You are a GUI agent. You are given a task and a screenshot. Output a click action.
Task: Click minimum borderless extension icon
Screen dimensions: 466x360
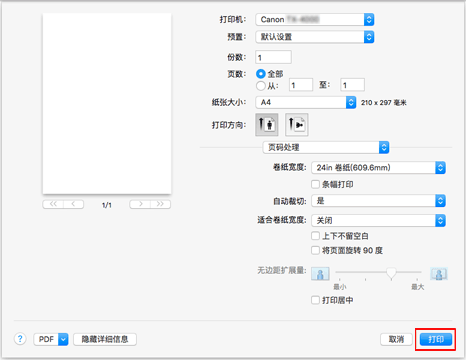coord(320,274)
